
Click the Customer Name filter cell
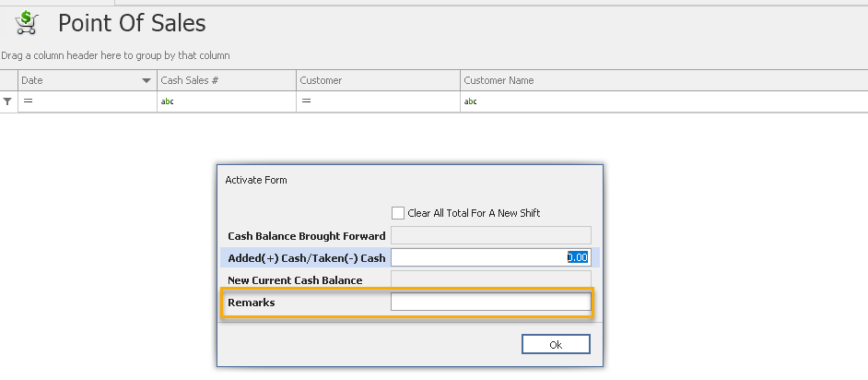click(663, 101)
